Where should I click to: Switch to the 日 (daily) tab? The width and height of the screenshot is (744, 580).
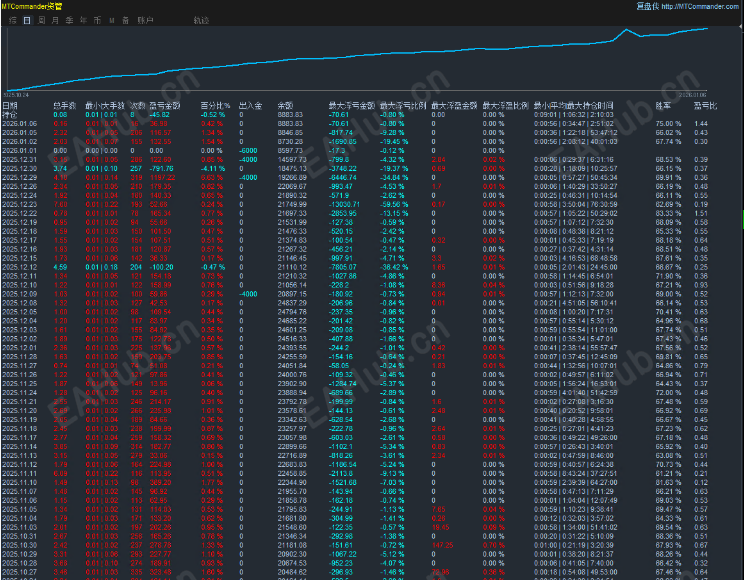tap(27, 20)
